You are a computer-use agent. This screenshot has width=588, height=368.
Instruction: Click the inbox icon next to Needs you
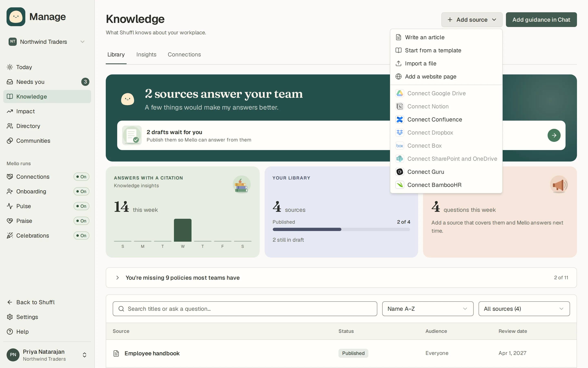pos(10,82)
